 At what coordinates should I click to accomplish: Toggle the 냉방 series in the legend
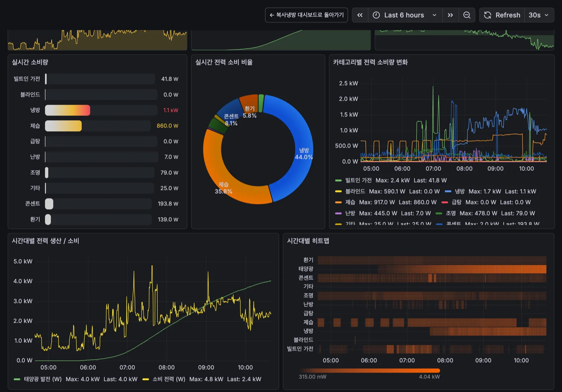pyautogui.click(x=459, y=191)
